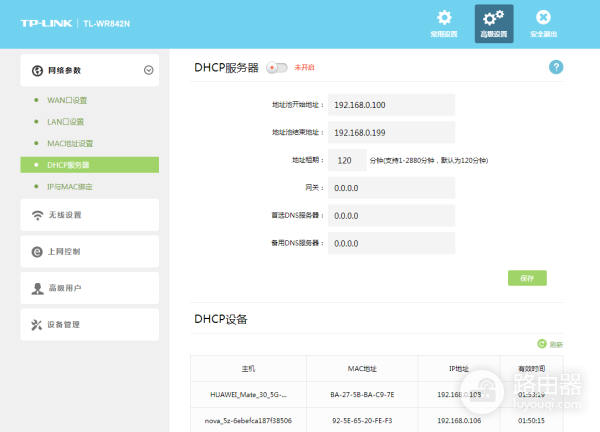Select WAN口设置 in sidebar

tap(67, 100)
